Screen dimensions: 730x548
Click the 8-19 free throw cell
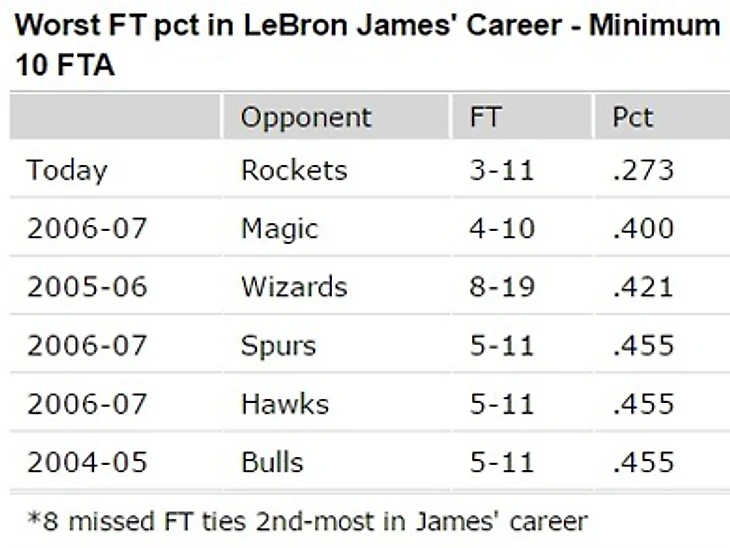(502, 287)
